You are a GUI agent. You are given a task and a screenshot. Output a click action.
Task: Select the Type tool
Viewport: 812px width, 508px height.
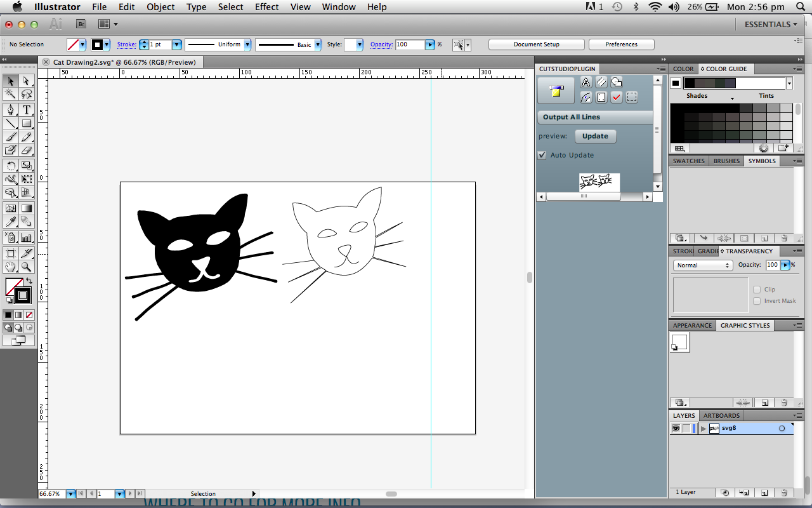(x=27, y=109)
